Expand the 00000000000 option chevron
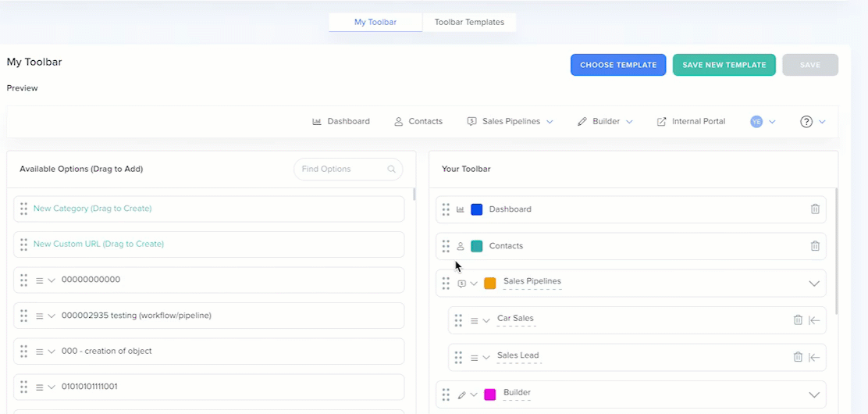Viewport: 868px width, 414px height. tap(52, 280)
